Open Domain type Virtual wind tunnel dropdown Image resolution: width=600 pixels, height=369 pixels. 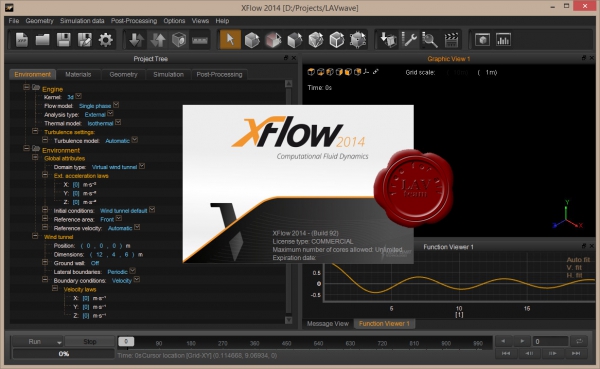pos(142,166)
